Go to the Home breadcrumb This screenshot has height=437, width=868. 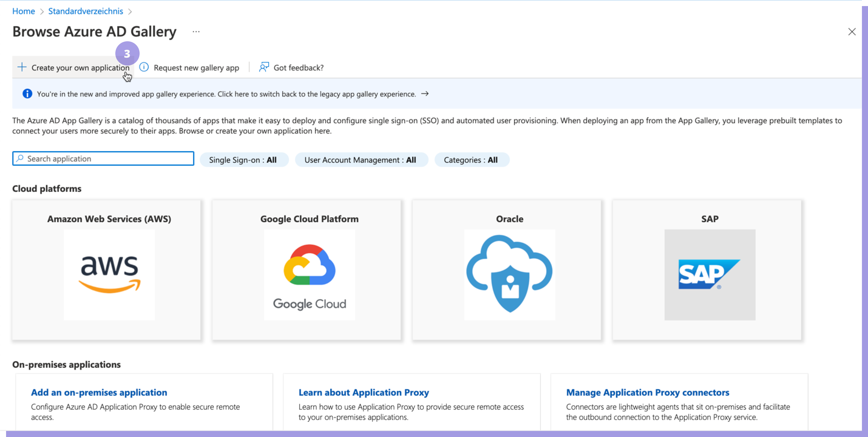pyautogui.click(x=24, y=11)
